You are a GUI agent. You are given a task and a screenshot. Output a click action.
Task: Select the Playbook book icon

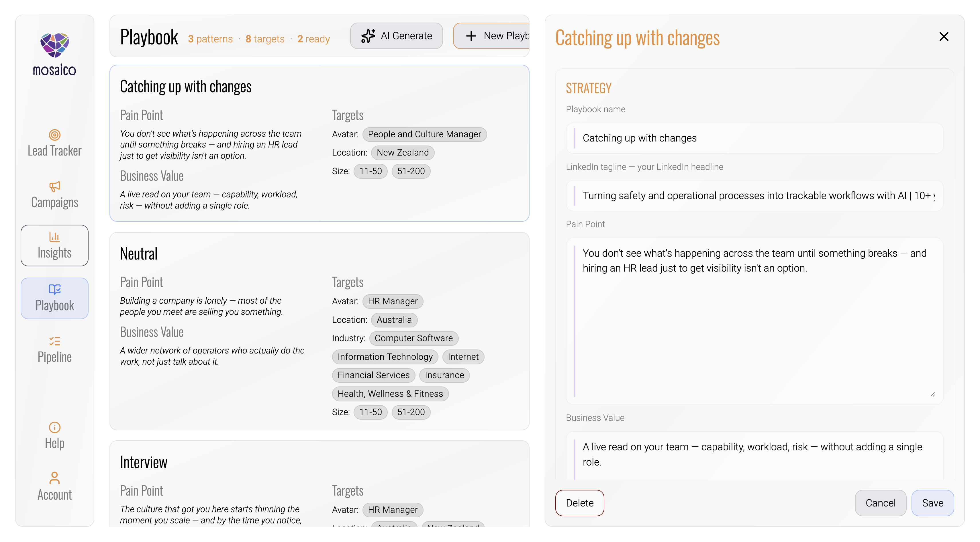coord(54,289)
